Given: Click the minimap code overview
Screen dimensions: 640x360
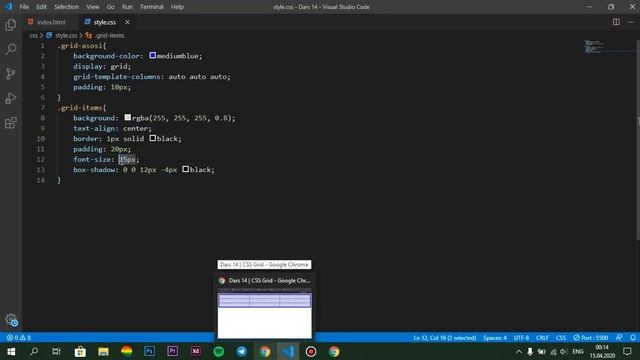Looking at the screenshot, I should [594, 47].
